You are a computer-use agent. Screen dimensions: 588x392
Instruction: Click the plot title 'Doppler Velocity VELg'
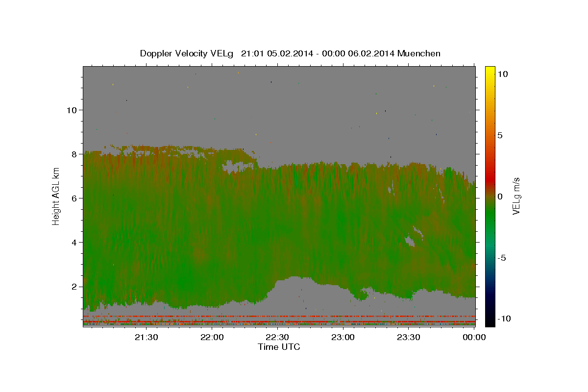(x=187, y=53)
